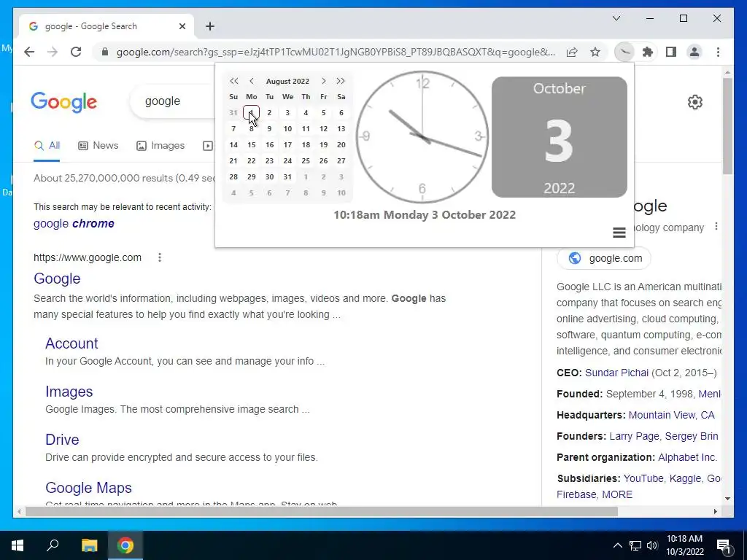Click the horizontal page scrollbar
The width and height of the screenshot is (747, 560).
click(322, 511)
